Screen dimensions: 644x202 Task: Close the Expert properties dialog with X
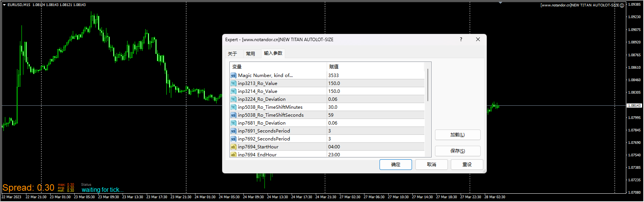point(478,39)
